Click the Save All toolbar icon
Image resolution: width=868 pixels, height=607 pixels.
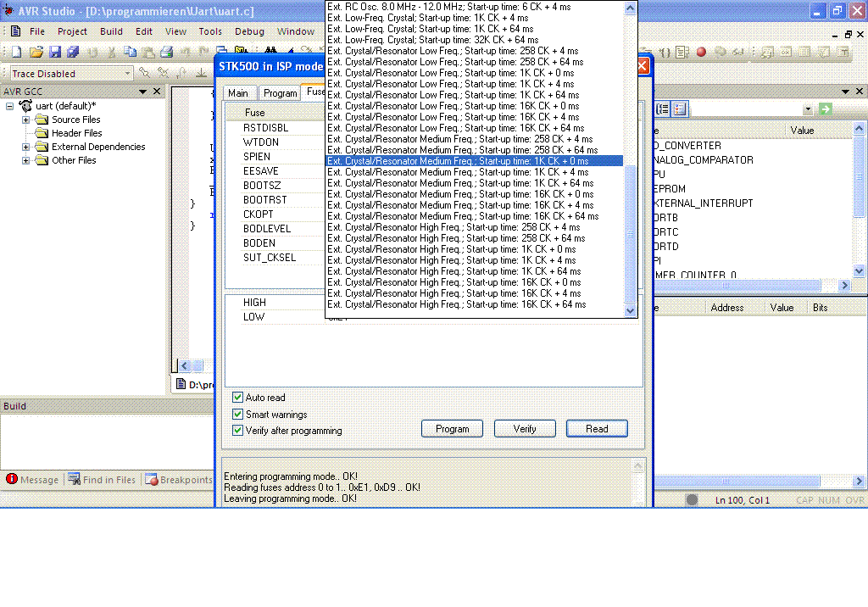tap(73, 52)
